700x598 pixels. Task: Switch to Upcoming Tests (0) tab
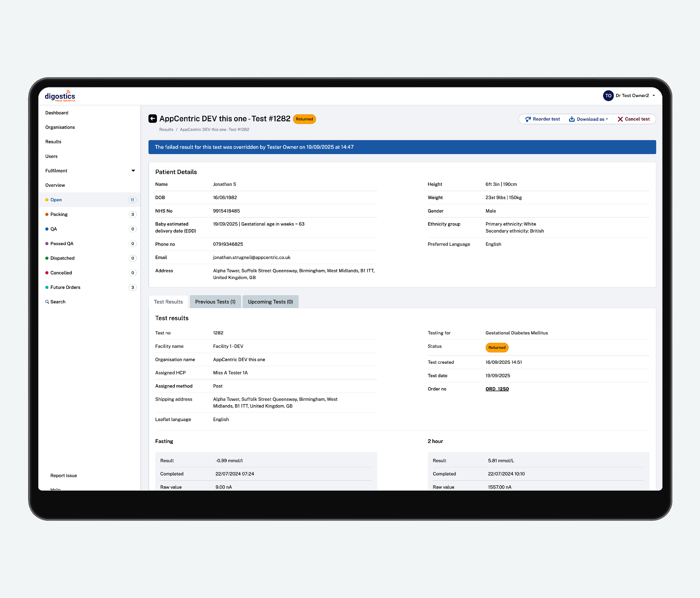pyautogui.click(x=270, y=302)
